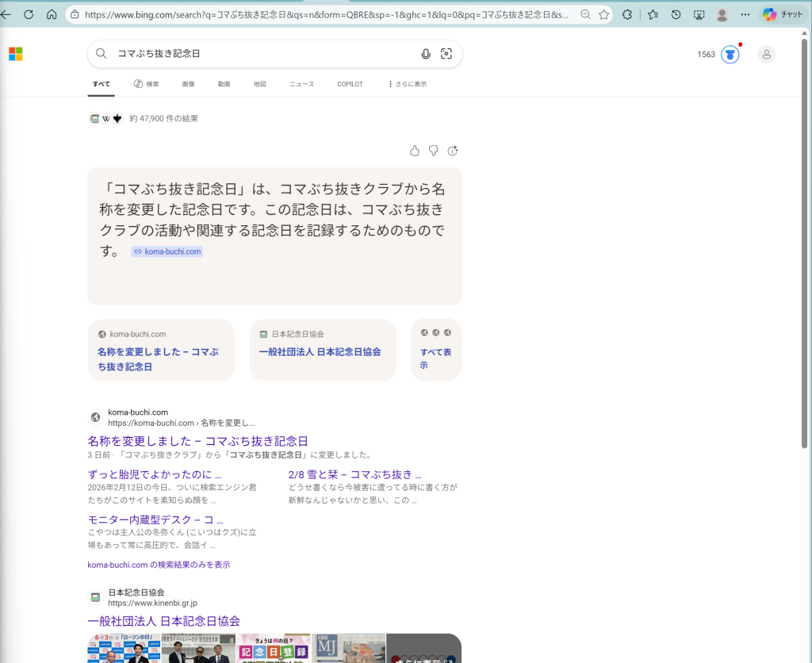Open result 名称を変更しました – コマぶち抜き記念日
The image size is (812, 663).
pyautogui.click(x=197, y=441)
